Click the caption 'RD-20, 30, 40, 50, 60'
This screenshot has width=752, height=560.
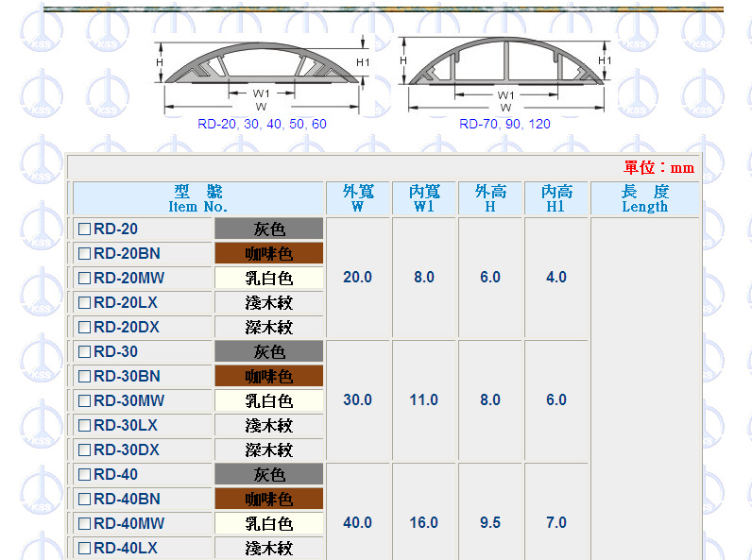[262, 124]
